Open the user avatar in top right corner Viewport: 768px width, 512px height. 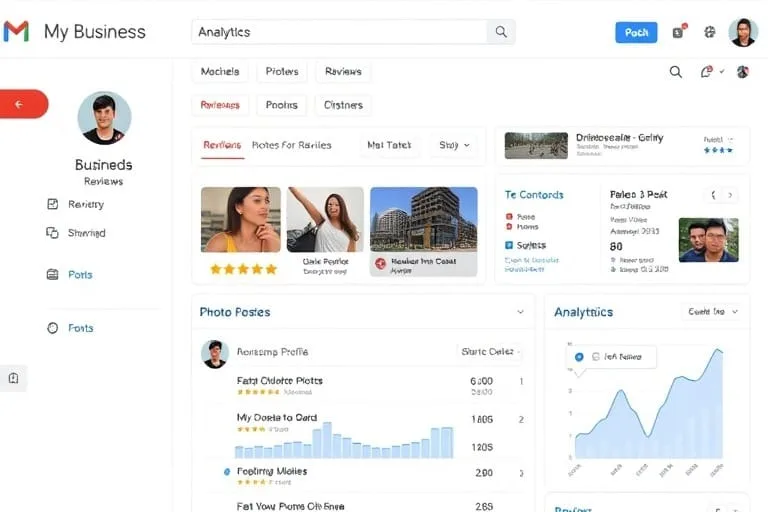pyautogui.click(x=743, y=32)
